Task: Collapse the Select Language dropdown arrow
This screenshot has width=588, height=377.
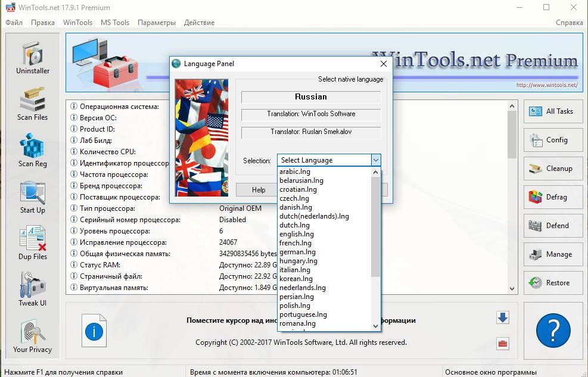Action: 376,160
